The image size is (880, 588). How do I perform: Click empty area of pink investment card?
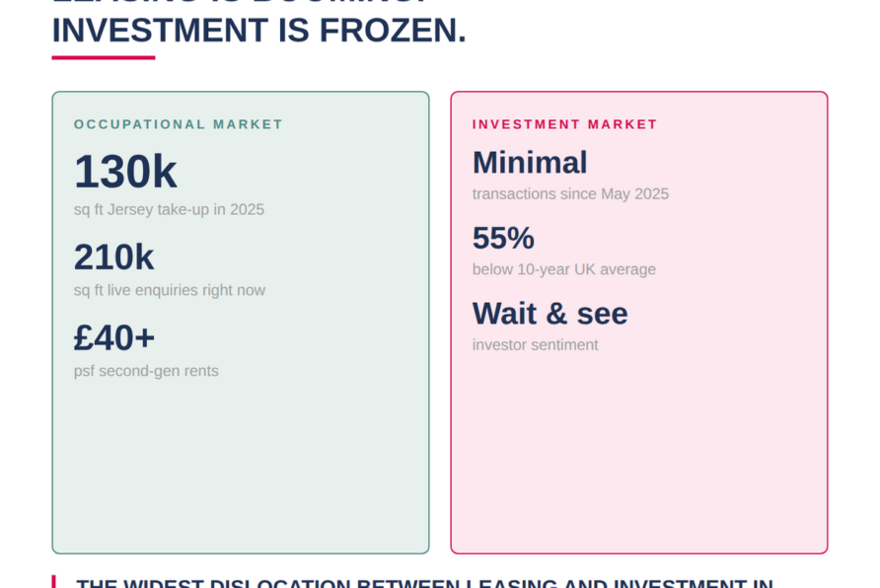638,455
